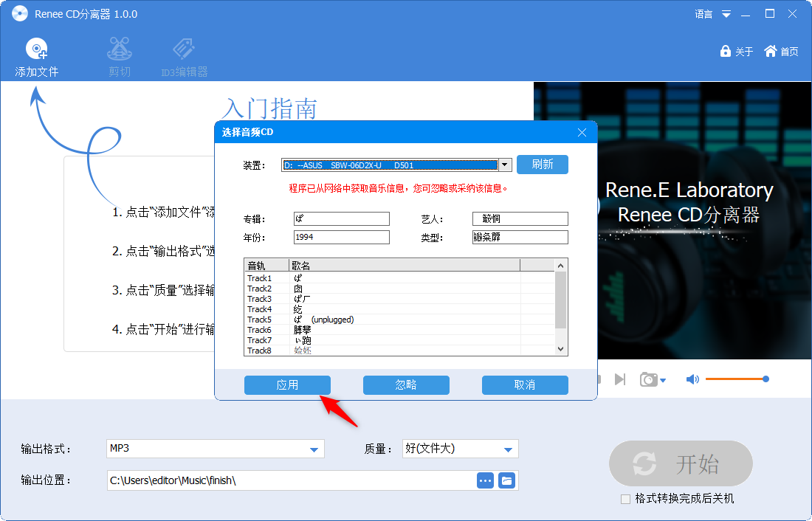Select the Track6 row
This screenshot has width=812, height=521.
[x=399, y=330]
